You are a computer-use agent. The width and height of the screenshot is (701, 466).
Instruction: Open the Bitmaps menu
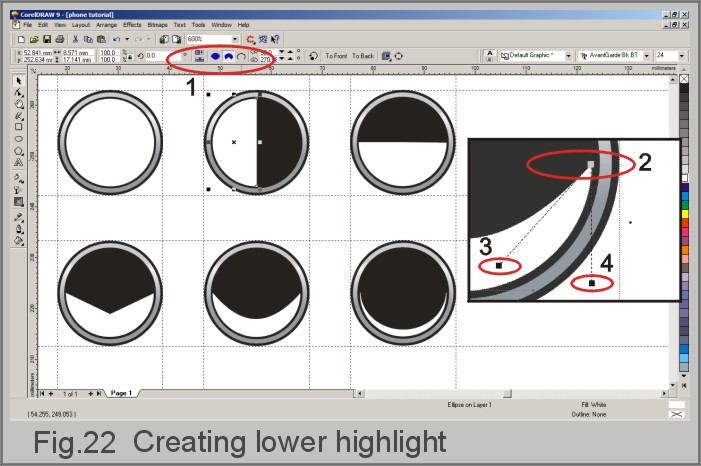click(x=157, y=25)
